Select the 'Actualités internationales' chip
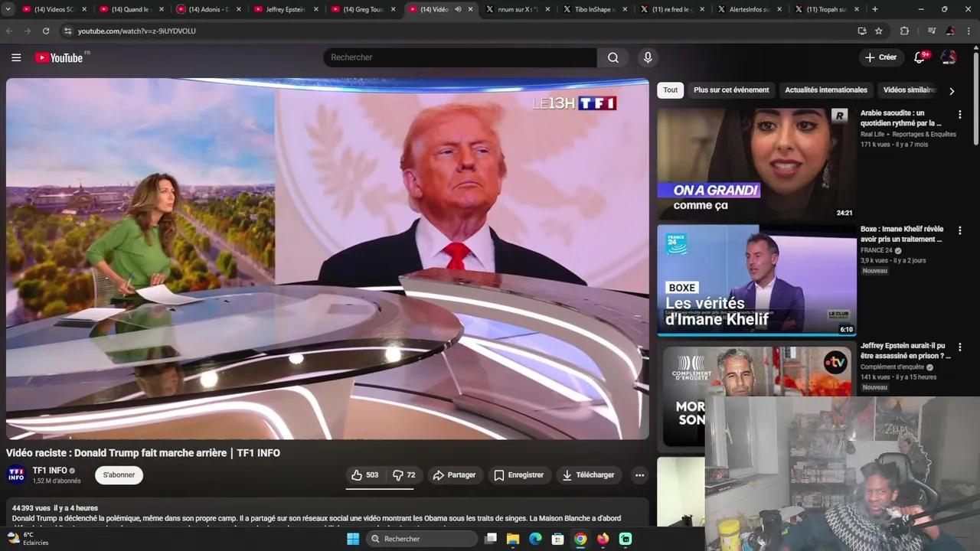 826,90
